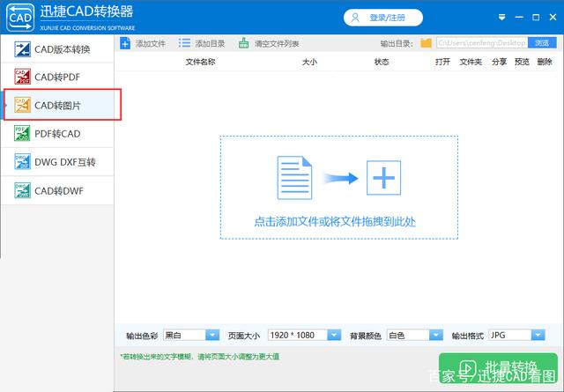Open the 背景颜色 白色 dropdown

click(436, 335)
